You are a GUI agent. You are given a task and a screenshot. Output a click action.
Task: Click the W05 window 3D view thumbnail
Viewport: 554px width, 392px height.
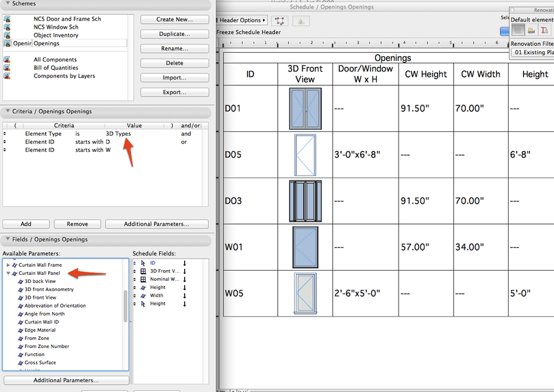click(x=305, y=293)
